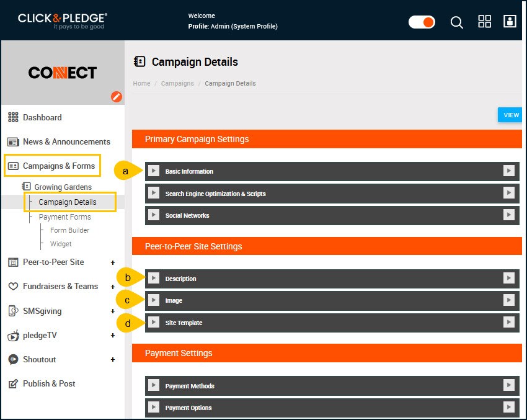Open the user profile icon in header

pyautogui.click(x=510, y=21)
